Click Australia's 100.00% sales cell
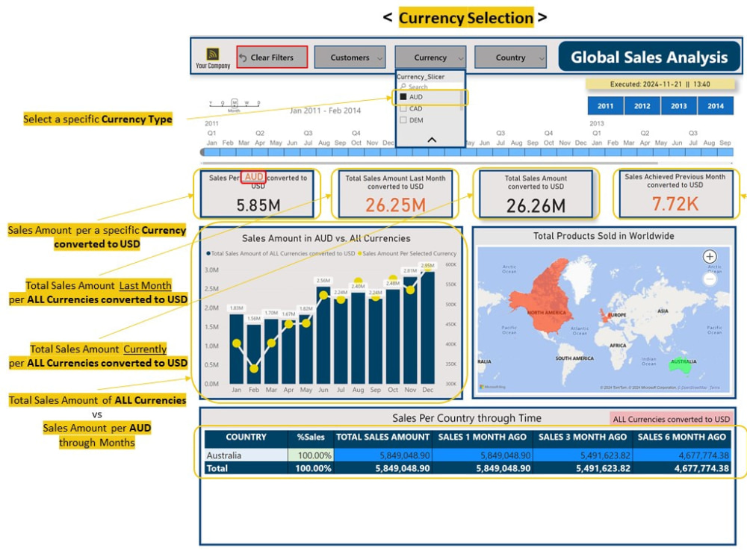Viewport: 747px width, 560px height. tap(311, 455)
